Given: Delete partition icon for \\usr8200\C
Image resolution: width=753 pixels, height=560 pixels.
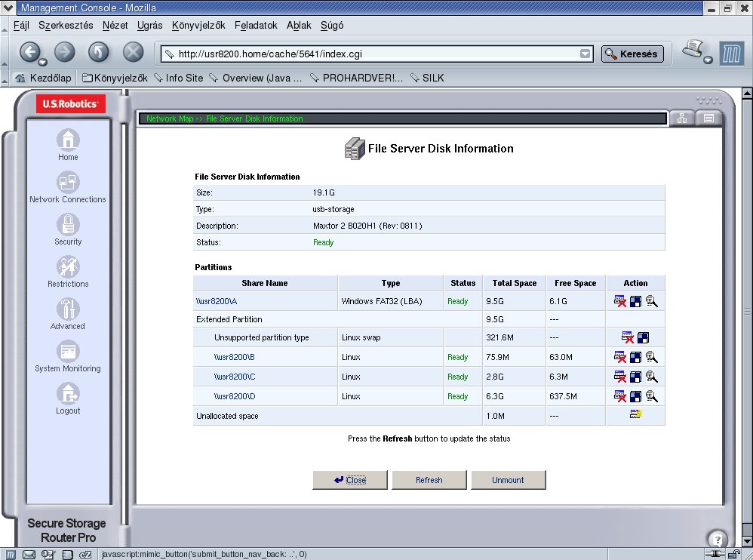Looking at the screenshot, I should click(620, 377).
